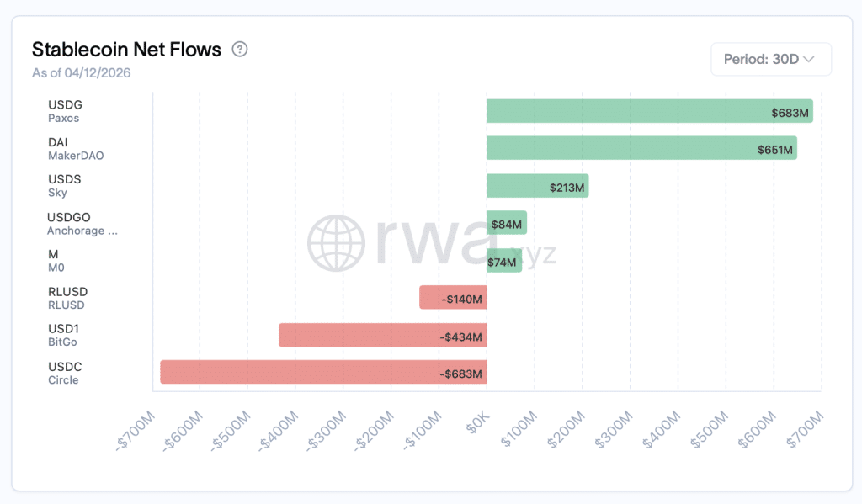Open the USDC Circle label
Screen dimensions: 862x504
(65, 373)
